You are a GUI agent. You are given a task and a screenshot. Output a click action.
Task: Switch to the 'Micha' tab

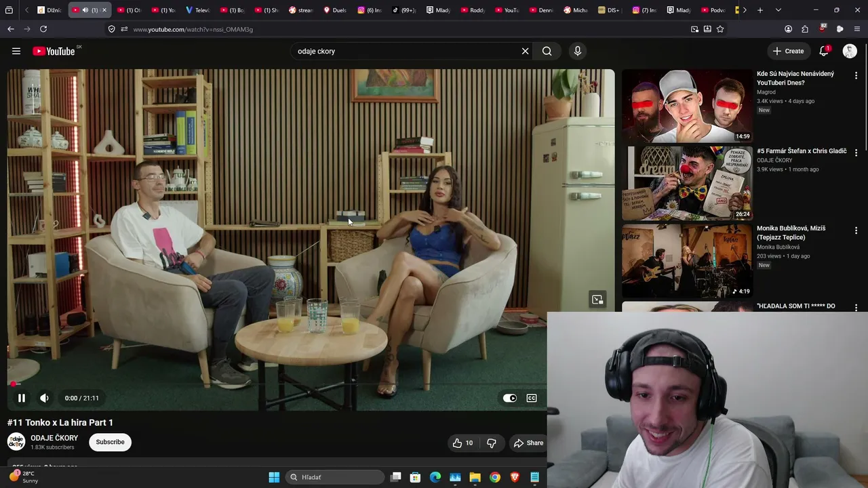pos(576,10)
